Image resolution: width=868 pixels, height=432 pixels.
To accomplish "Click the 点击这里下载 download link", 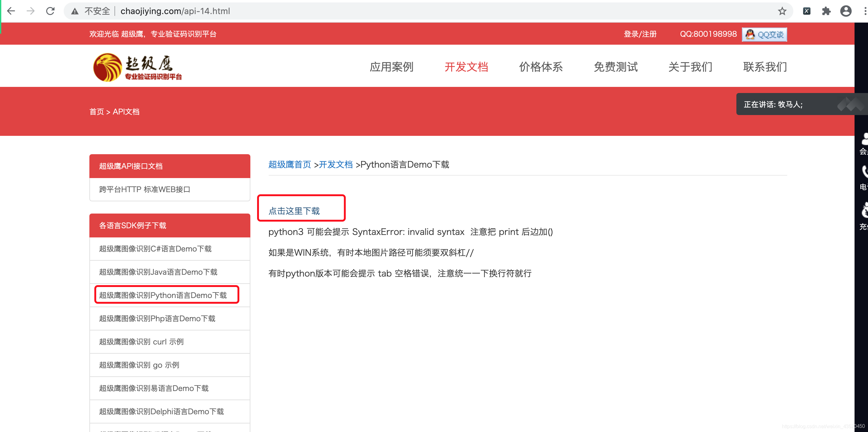I will coord(294,211).
